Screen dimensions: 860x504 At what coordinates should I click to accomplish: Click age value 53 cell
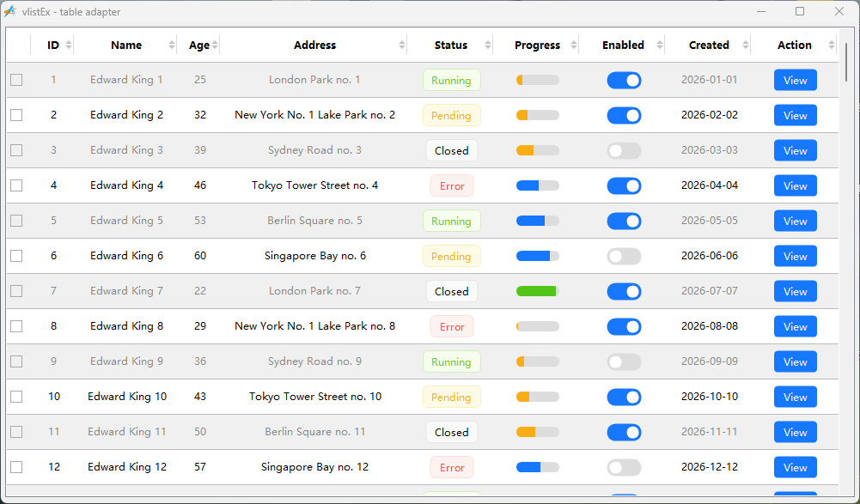(x=199, y=221)
